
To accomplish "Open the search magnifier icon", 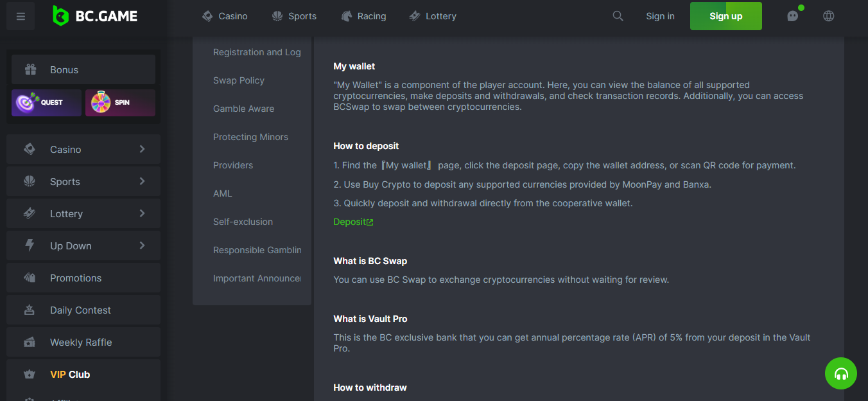I will tap(618, 16).
